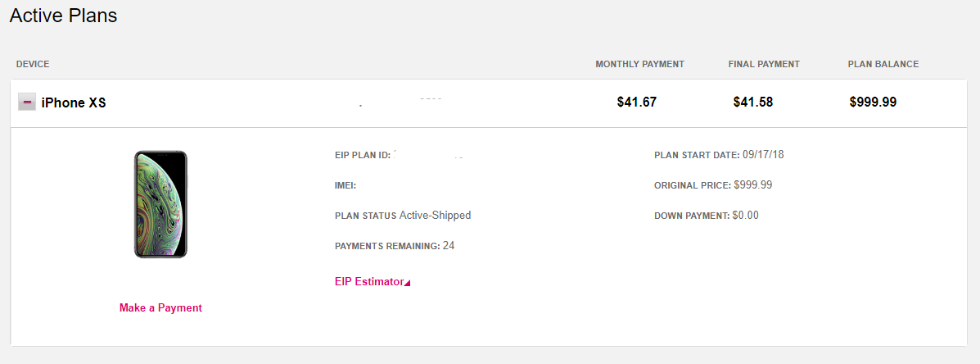Open the EIP Estimator link
The image size is (980, 364).
coord(369,281)
